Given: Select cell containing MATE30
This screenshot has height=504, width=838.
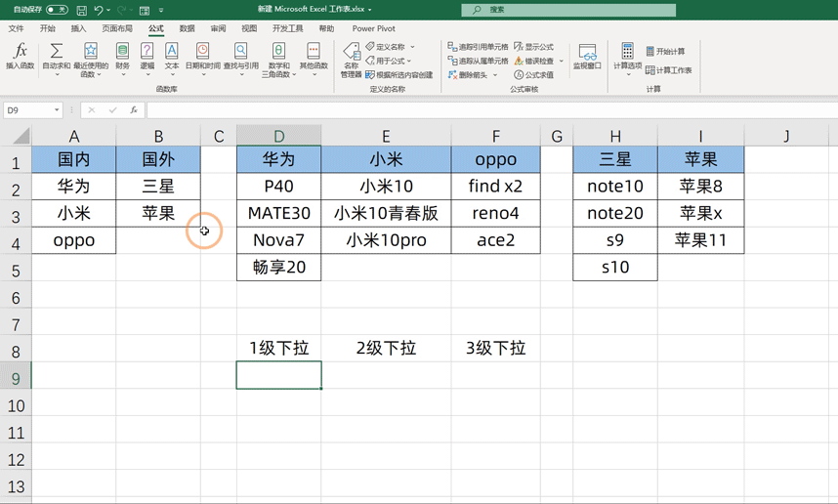Looking at the screenshot, I should (278, 213).
